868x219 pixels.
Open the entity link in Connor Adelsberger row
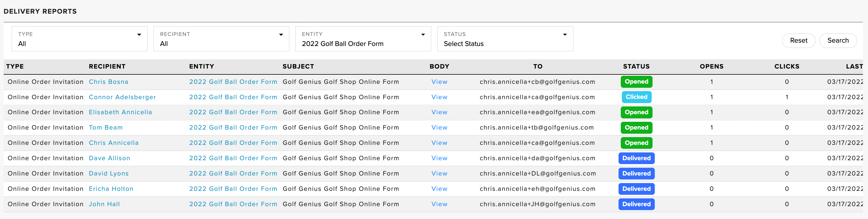point(233,97)
